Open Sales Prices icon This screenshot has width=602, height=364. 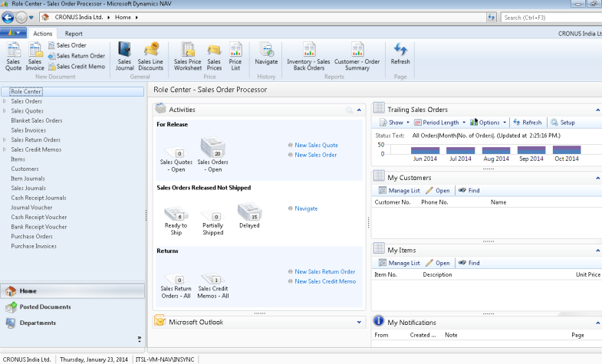(214, 57)
